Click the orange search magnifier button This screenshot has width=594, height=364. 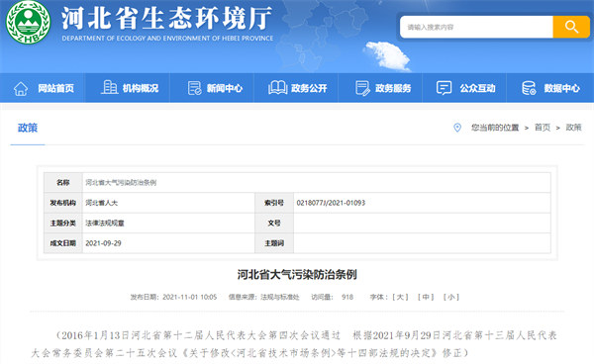571,27
